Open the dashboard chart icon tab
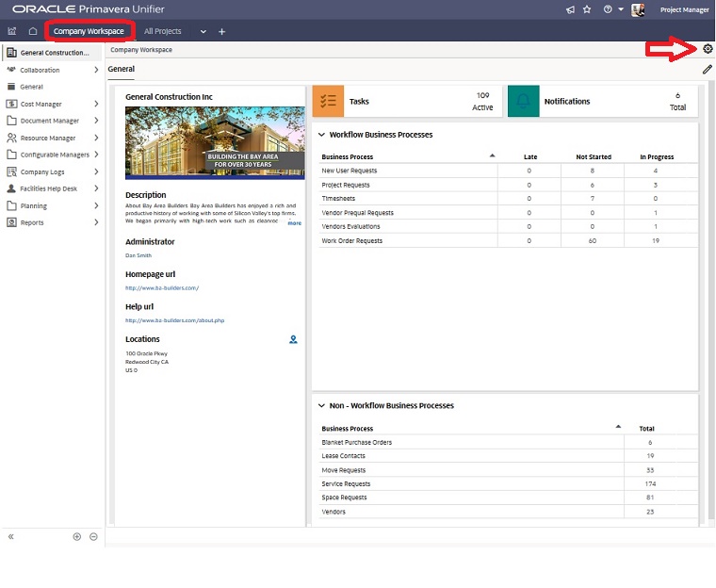The image size is (716, 588). point(12,31)
